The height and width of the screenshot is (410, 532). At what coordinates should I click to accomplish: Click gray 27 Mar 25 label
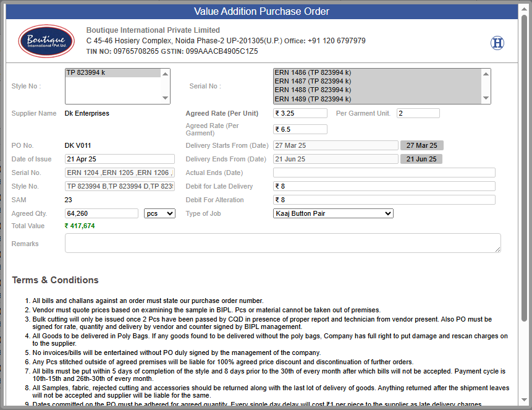pyautogui.click(x=422, y=145)
